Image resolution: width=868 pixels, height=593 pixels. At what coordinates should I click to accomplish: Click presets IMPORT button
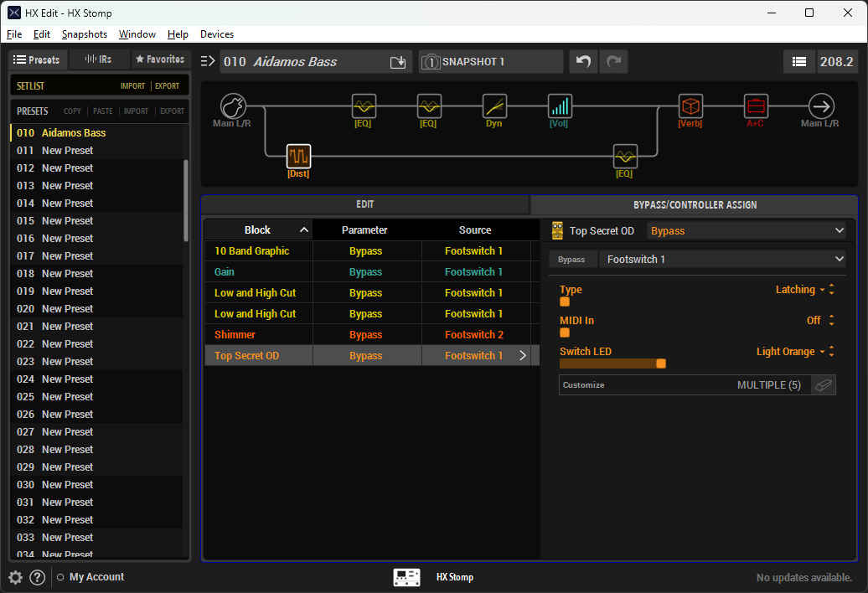tap(136, 111)
